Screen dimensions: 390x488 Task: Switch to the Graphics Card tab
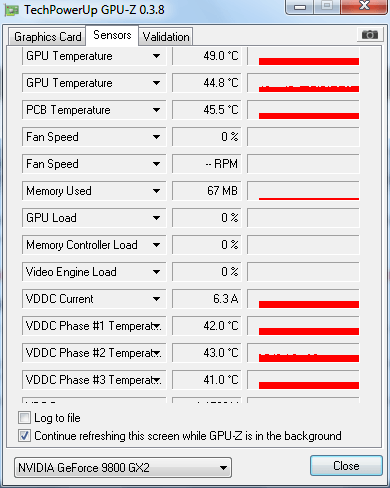(47, 37)
